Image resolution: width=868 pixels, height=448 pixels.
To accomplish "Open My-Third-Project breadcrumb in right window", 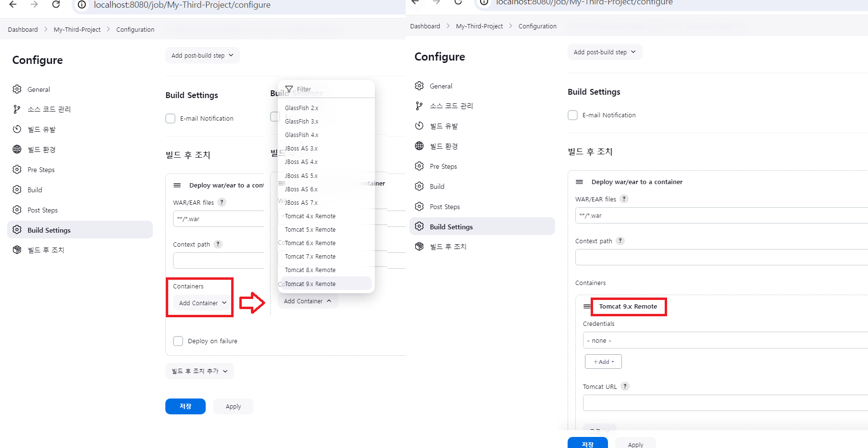I will [479, 26].
